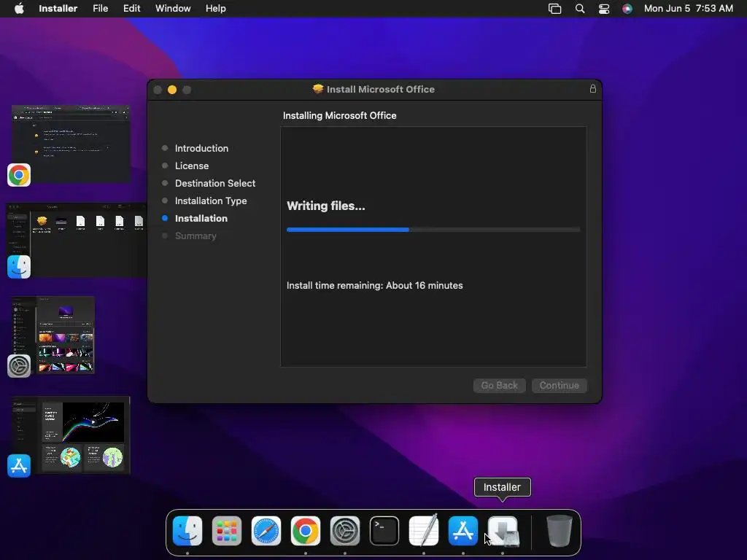Click the lock icon in installer title bar
The width and height of the screenshot is (747, 560).
(x=592, y=88)
